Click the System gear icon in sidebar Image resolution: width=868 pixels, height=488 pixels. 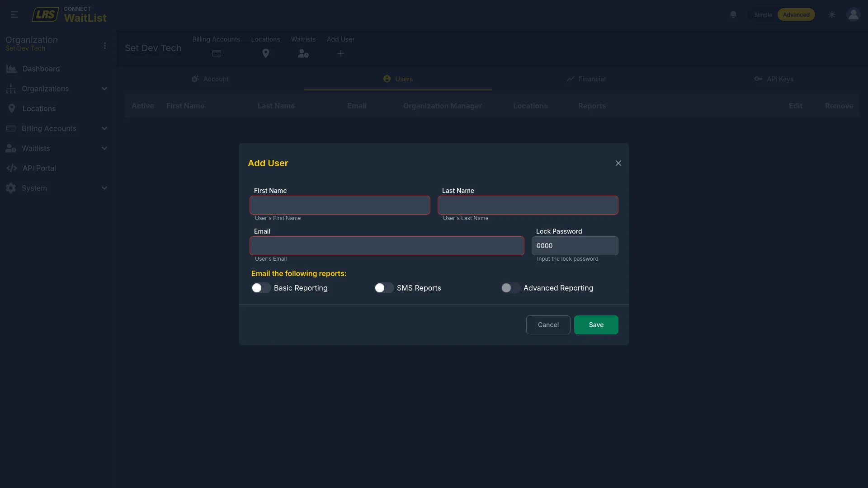[11, 188]
